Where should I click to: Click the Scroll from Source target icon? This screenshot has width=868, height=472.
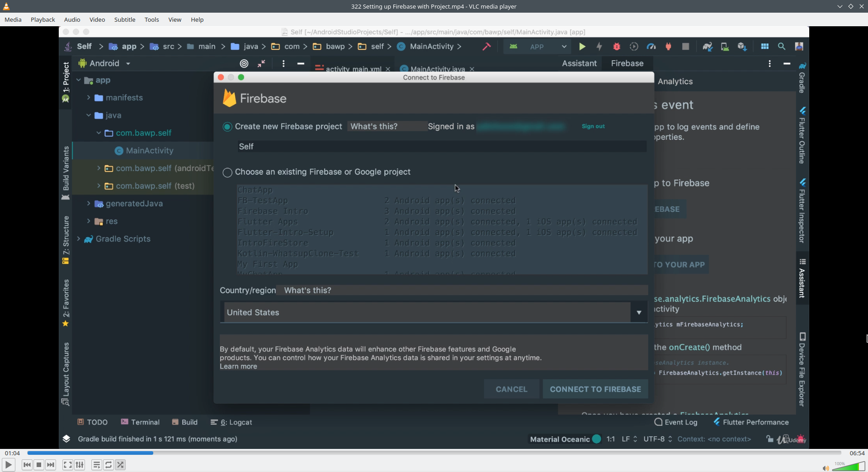[244, 63]
